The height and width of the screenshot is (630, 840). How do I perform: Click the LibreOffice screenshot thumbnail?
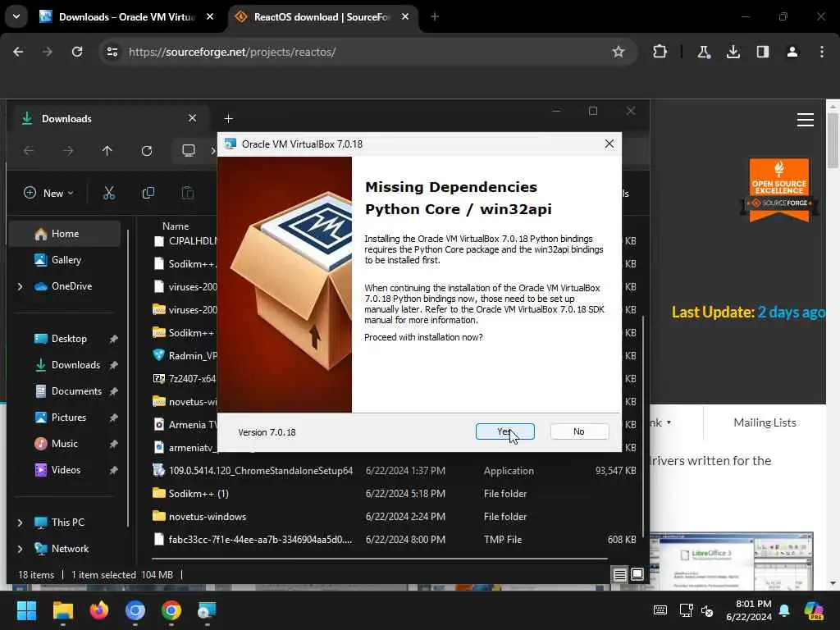click(x=731, y=560)
